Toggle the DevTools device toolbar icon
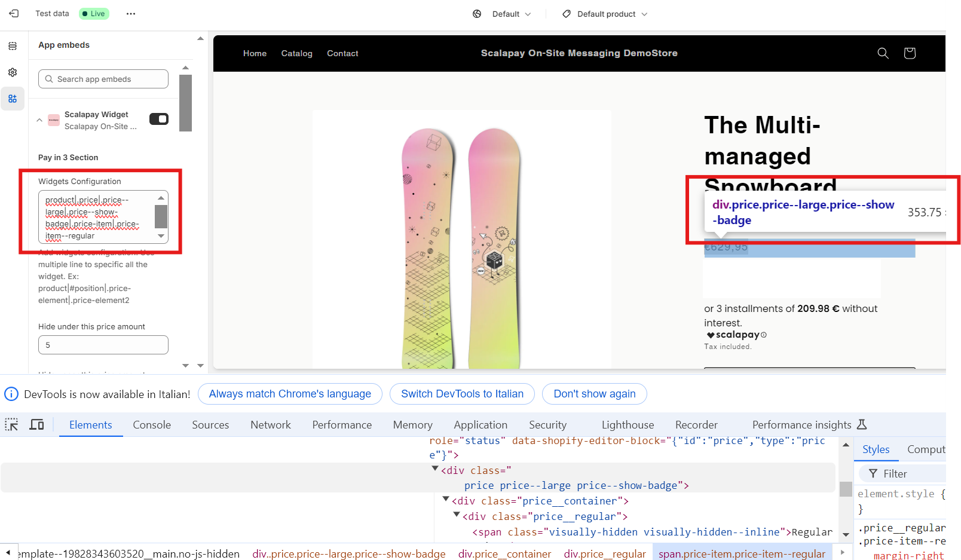Screen dimensions: 961x560 [x=37, y=425]
